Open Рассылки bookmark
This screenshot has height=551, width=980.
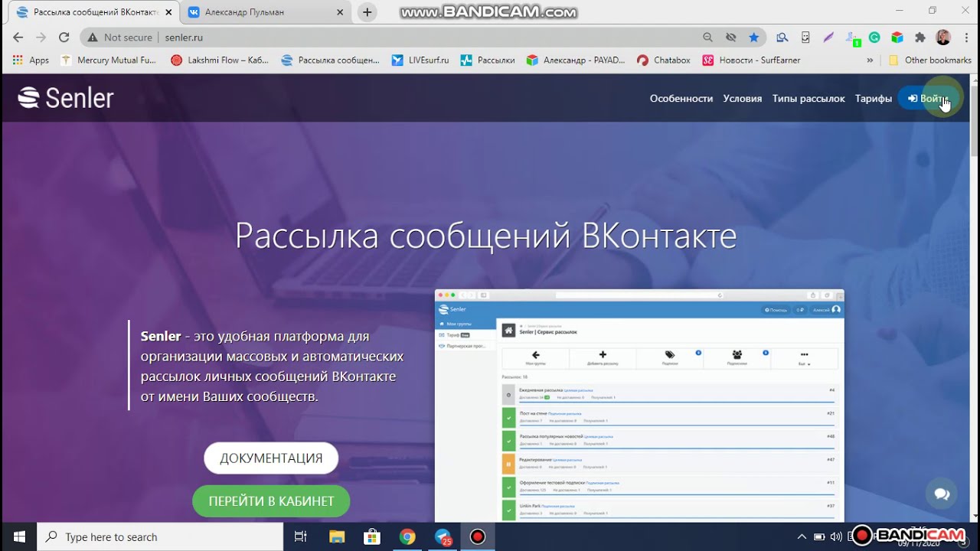coord(488,60)
